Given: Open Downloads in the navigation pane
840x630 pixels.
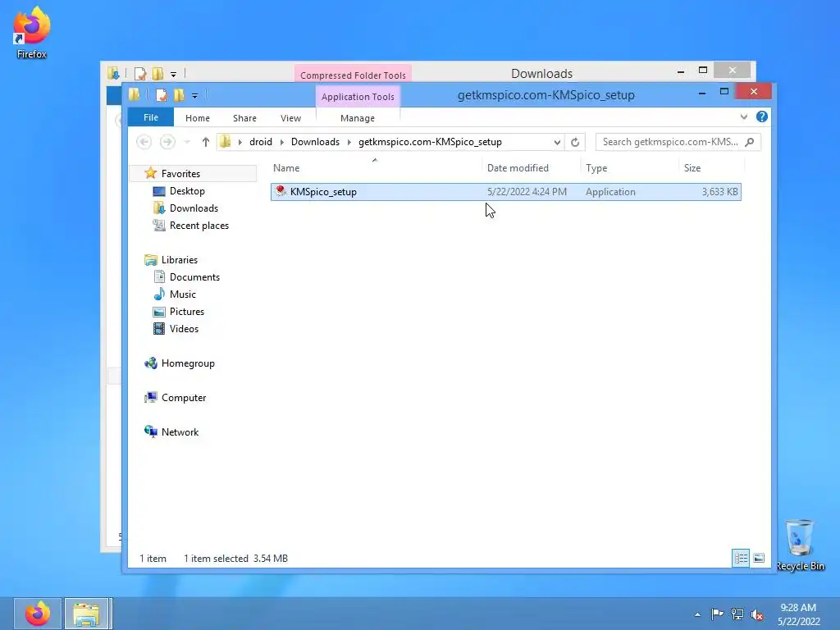Looking at the screenshot, I should click(194, 208).
